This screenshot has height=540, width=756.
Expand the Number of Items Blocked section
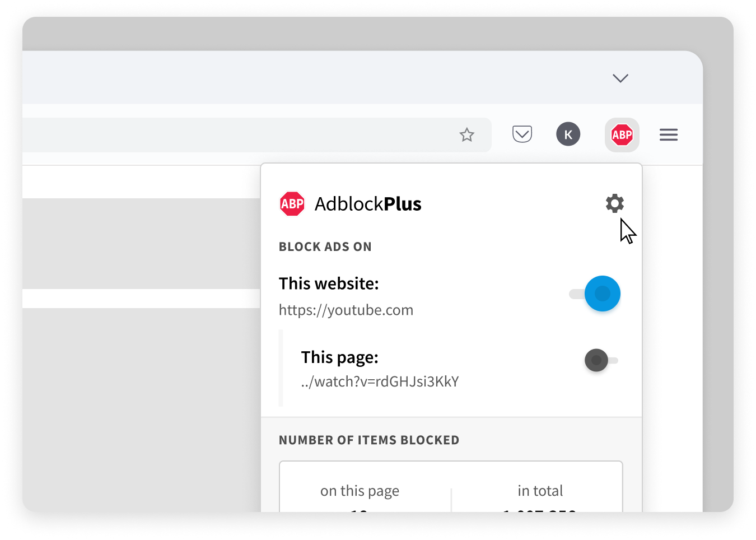pos(368,440)
